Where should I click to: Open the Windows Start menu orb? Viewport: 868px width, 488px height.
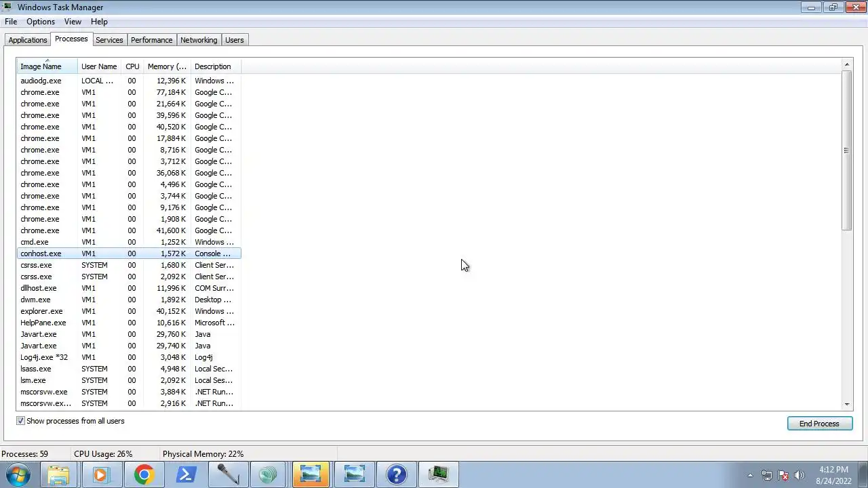[x=18, y=474]
